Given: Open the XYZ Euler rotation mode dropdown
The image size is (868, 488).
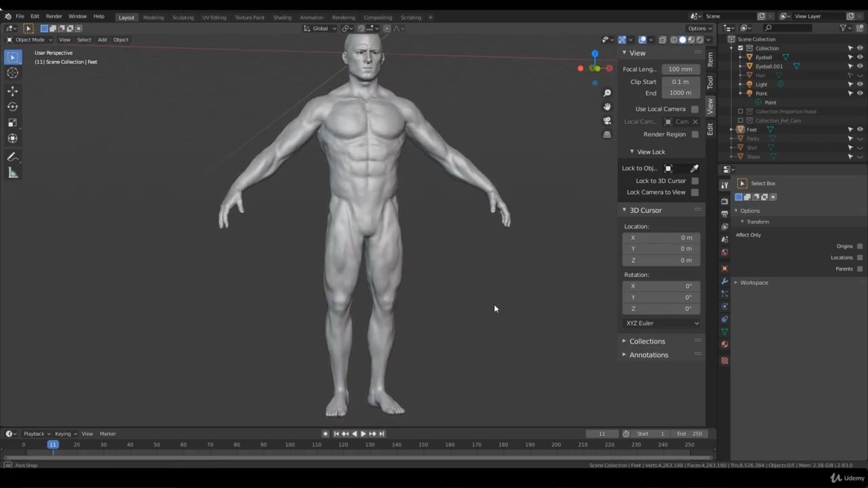Looking at the screenshot, I should (661, 323).
